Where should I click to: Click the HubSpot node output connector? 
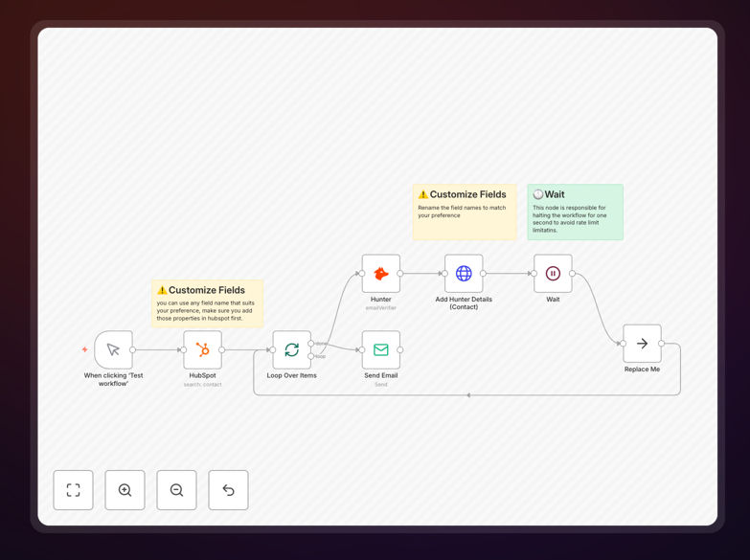[222, 349]
